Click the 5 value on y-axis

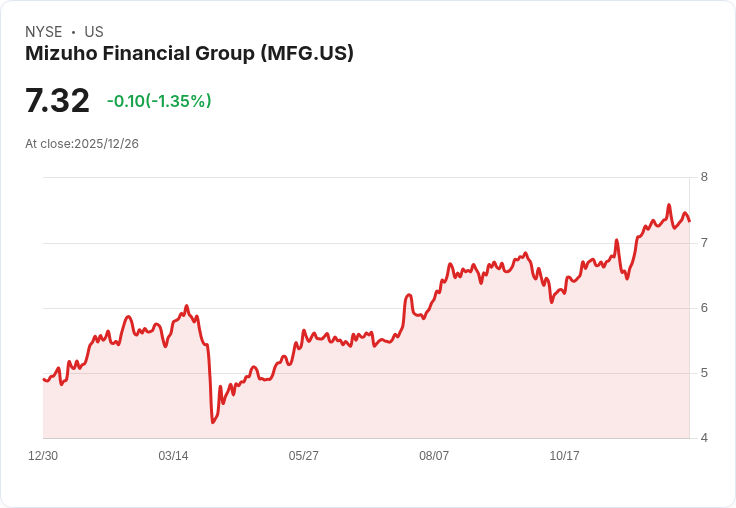coord(704,373)
